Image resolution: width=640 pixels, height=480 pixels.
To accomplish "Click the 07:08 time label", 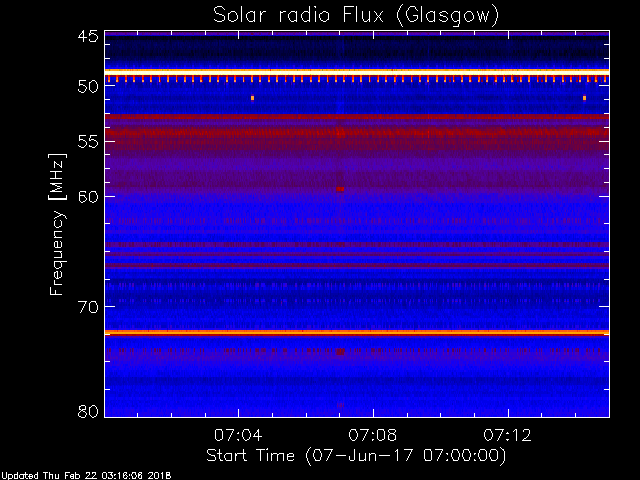I will tap(373, 435).
